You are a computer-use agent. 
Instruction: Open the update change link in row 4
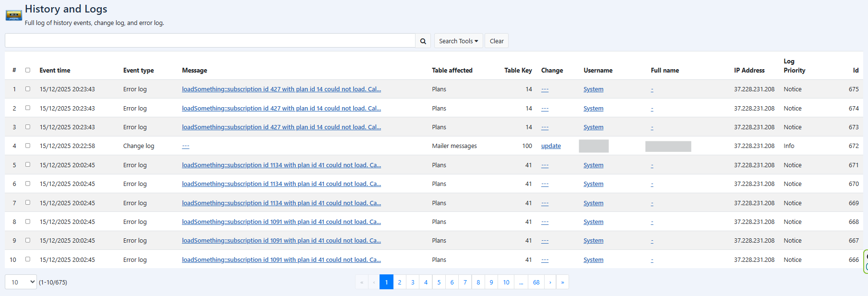[x=551, y=146]
